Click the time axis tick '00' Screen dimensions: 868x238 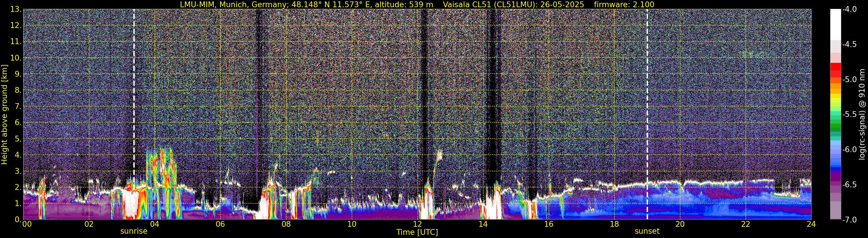coord(27,224)
